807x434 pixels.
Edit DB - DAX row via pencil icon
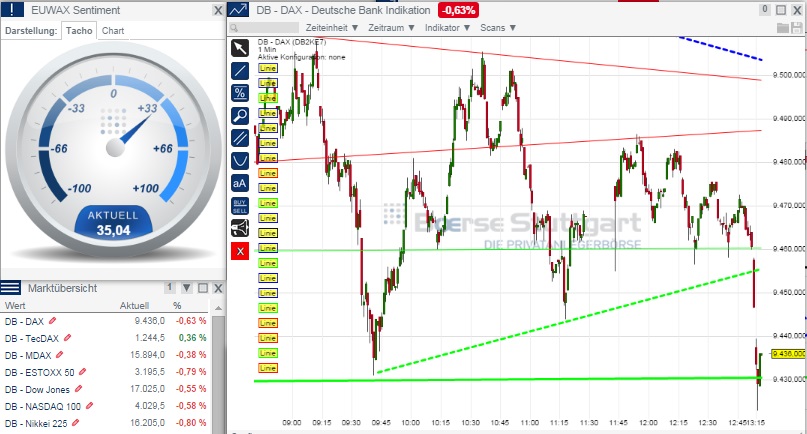click(x=52, y=321)
